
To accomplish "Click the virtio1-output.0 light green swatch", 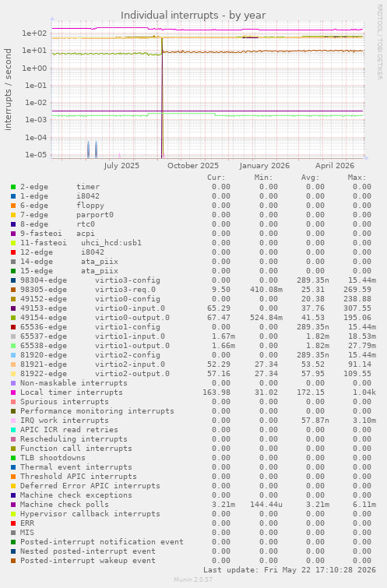I will click(13, 346).
